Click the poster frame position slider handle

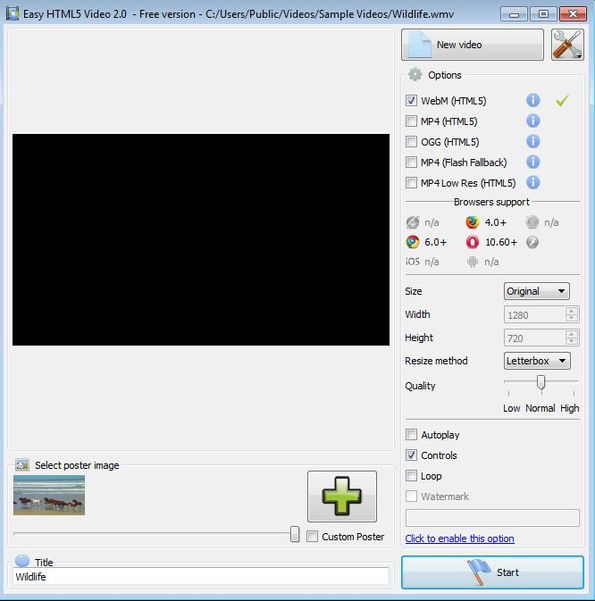point(295,534)
